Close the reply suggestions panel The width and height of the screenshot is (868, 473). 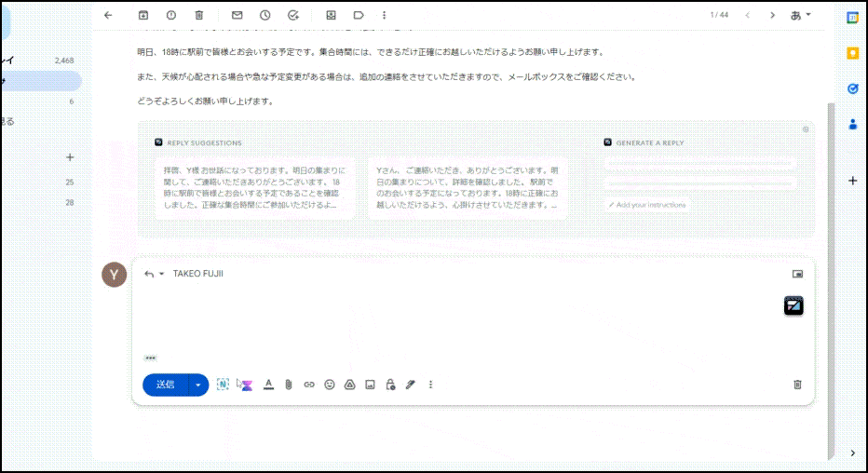pyautogui.click(x=806, y=129)
